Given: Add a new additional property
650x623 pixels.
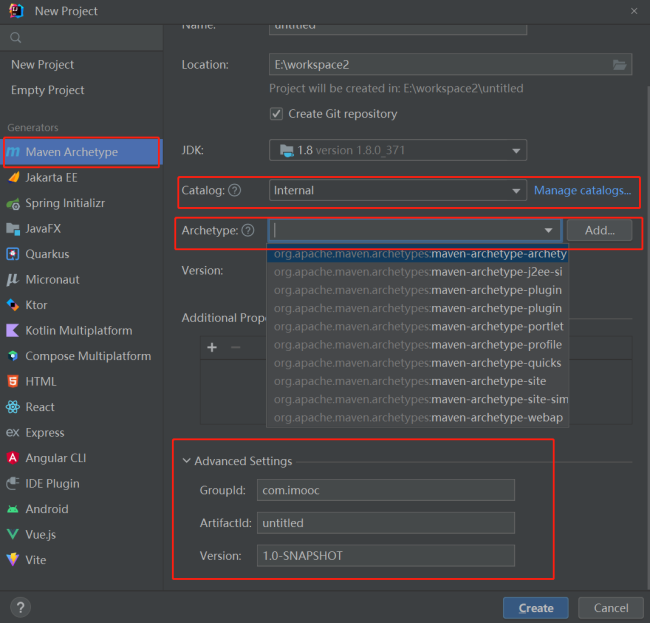Looking at the screenshot, I should point(212,347).
